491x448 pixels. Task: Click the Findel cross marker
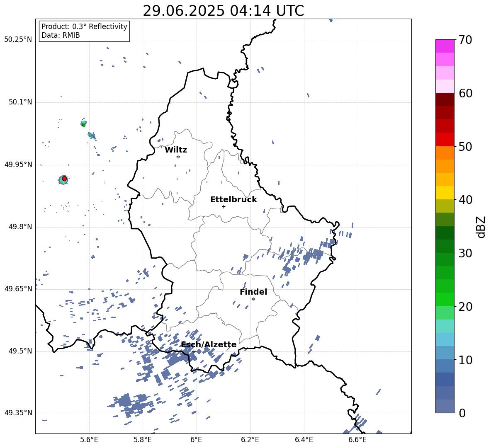coord(253,299)
